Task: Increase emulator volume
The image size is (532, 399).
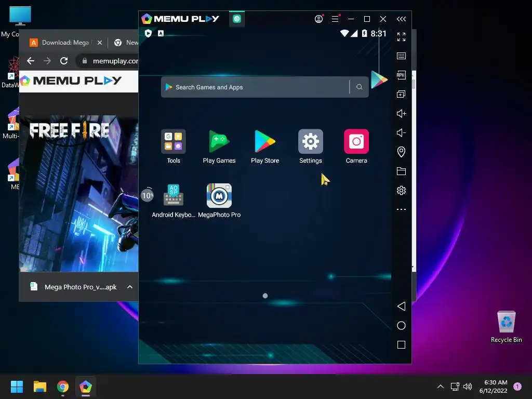Action: (401, 113)
